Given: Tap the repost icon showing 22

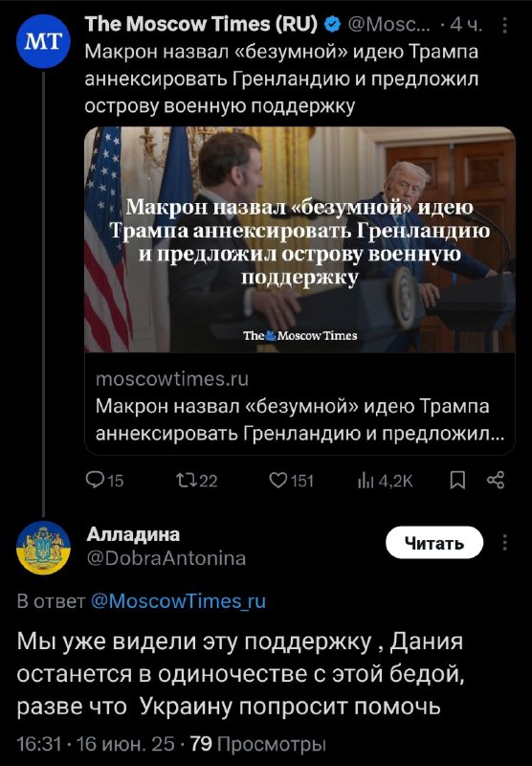Looking at the screenshot, I should 197,482.
